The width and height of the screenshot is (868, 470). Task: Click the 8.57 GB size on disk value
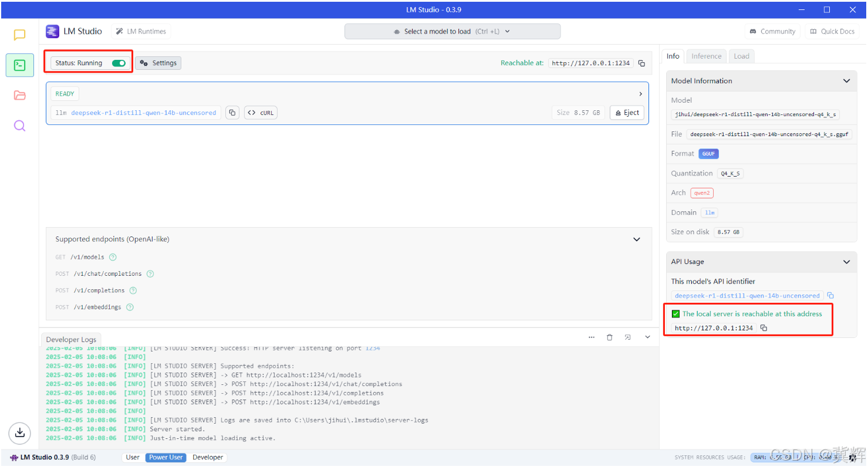[728, 232]
